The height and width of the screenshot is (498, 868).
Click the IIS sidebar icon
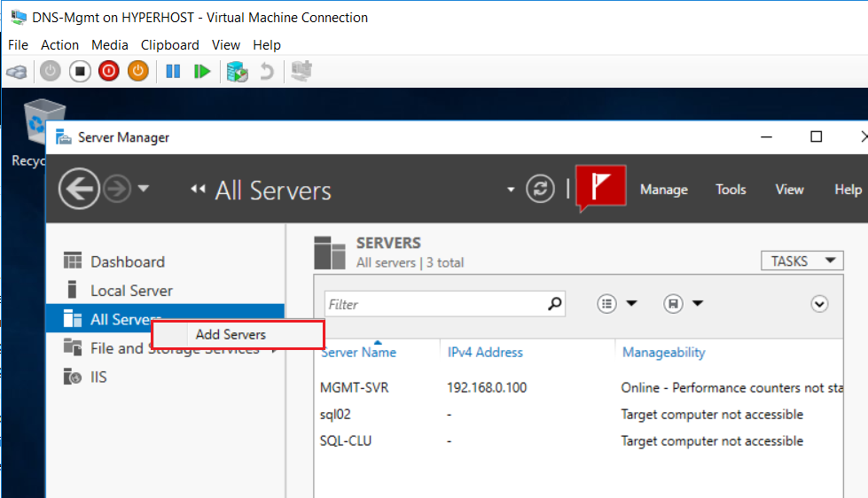[x=73, y=377]
